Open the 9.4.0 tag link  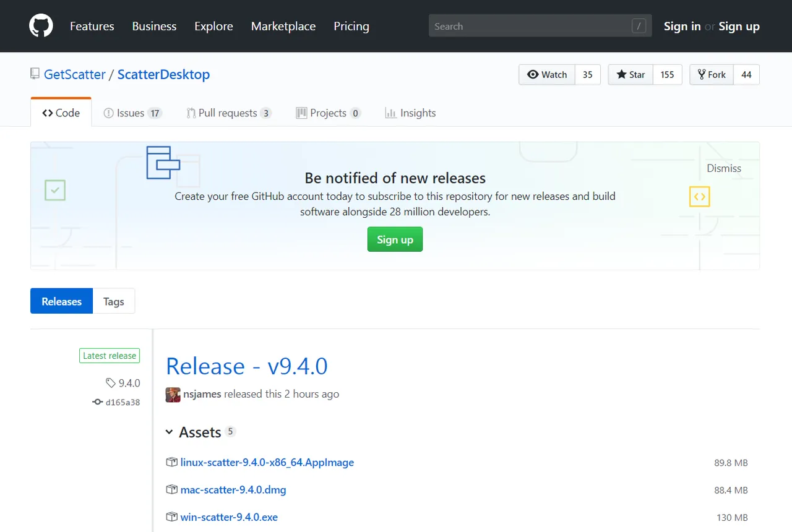pos(129,383)
